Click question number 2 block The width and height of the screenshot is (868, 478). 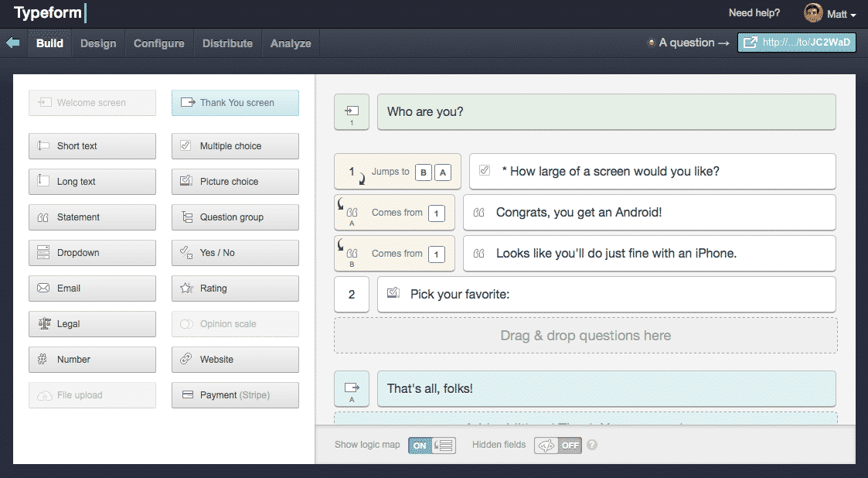352,295
